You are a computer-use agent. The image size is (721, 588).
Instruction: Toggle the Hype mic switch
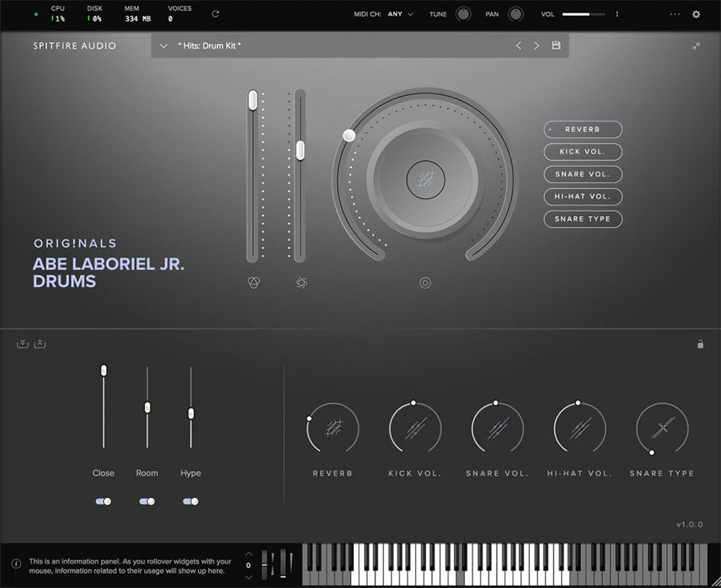[190, 502]
